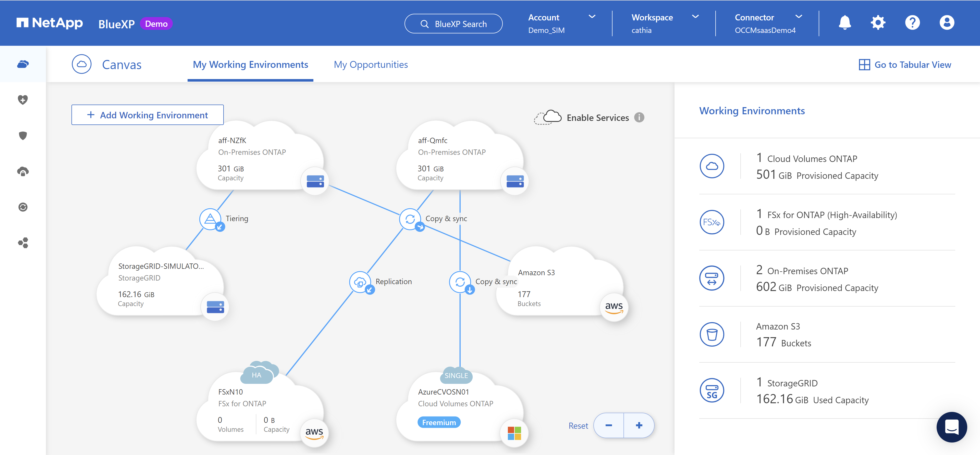Click the BlueXP Search field
Screen dimensions: 980x455
[454, 24]
